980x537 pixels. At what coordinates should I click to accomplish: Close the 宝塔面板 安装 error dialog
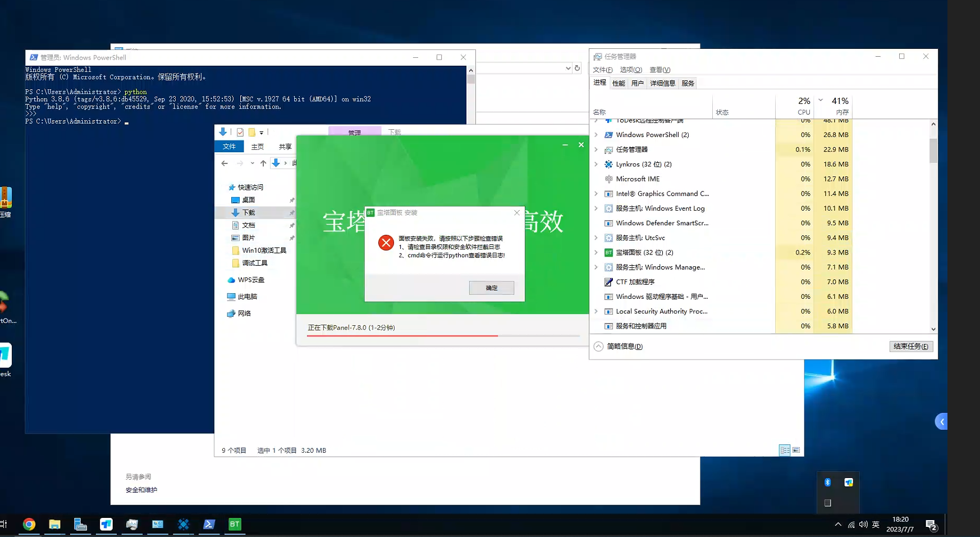click(517, 212)
